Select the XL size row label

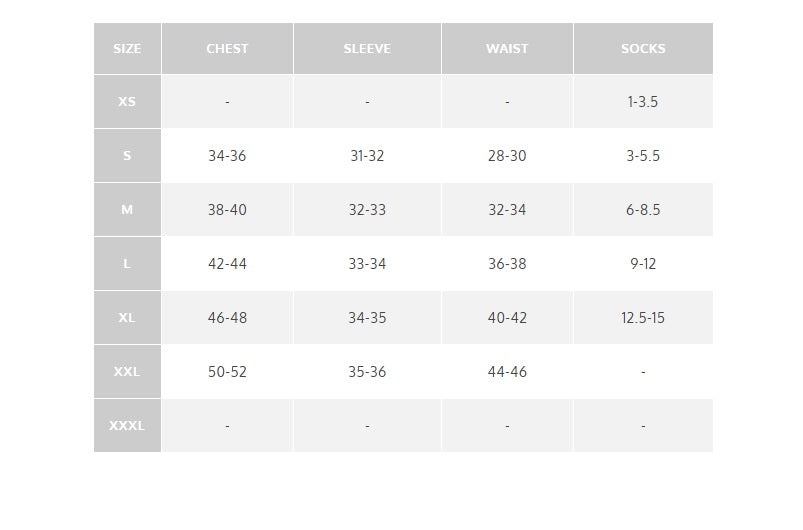[x=128, y=317]
